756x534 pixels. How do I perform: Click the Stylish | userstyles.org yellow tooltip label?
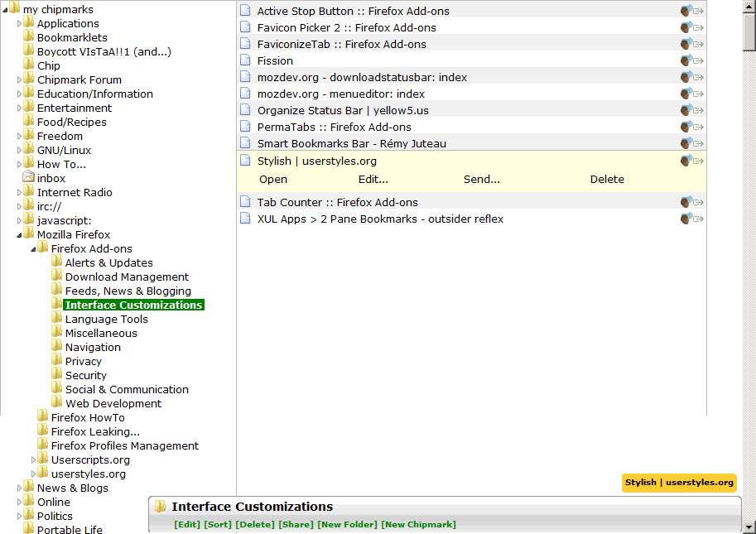(x=679, y=483)
